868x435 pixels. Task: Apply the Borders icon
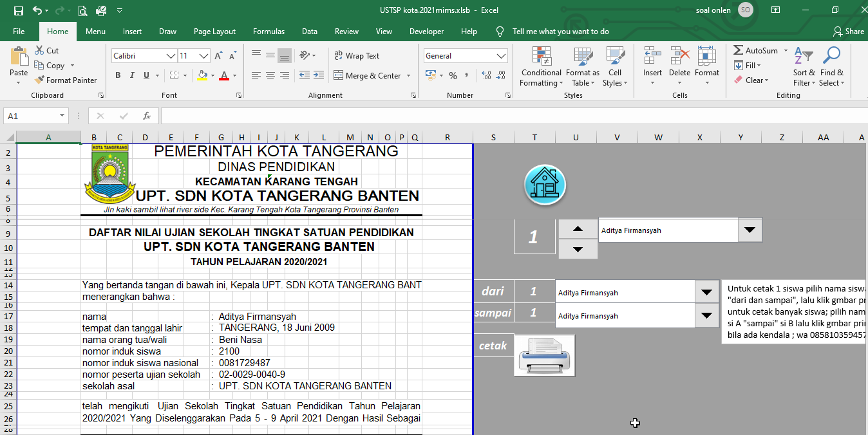pyautogui.click(x=173, y=75)
